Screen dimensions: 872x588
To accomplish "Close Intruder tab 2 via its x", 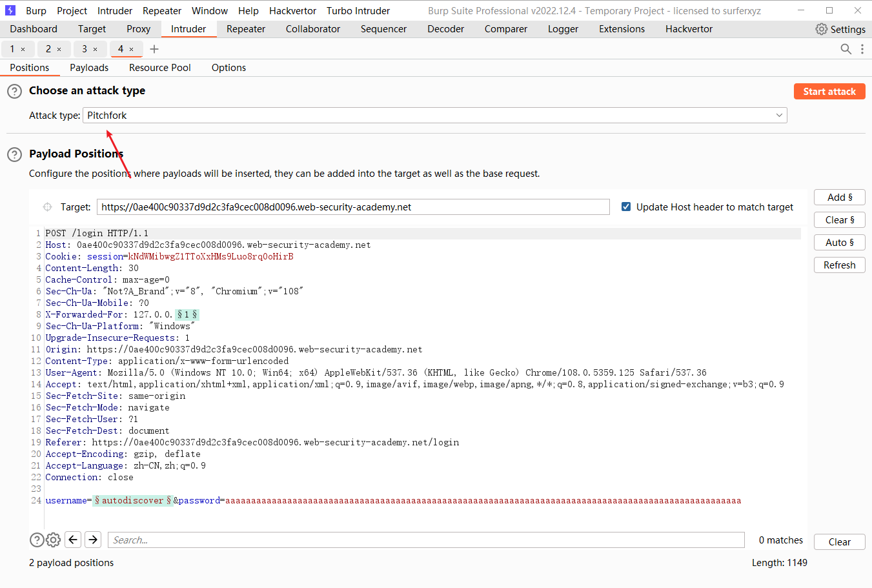I will [59, 49].
